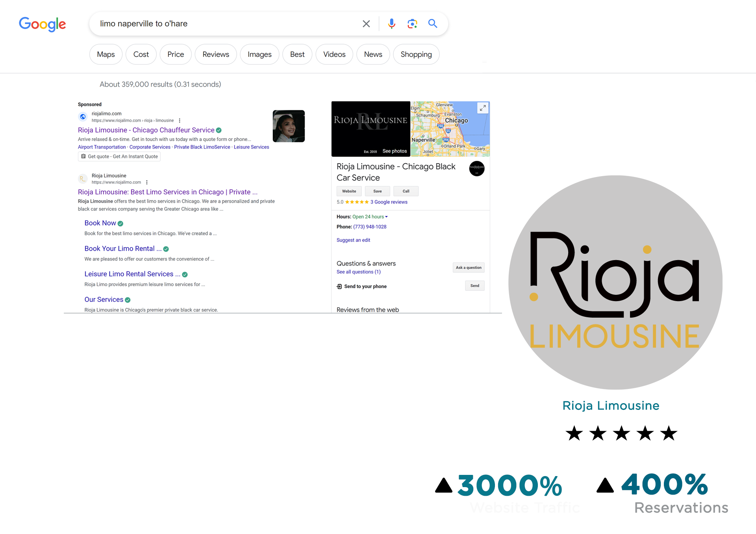Click the five gold rating stars
This screenshot has height=534, width=756.
357,202
